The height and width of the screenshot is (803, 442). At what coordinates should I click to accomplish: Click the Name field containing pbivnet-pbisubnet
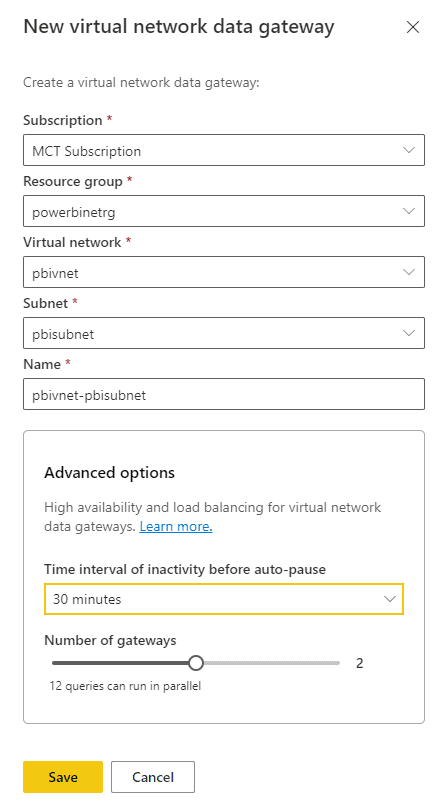tap(224, 394)
